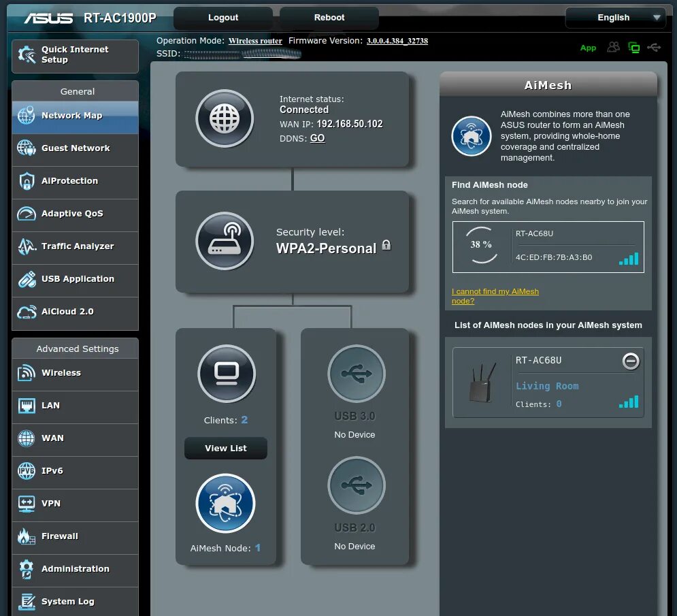Click the LAN port icon
677x616 pixels.
click(27, 406)
